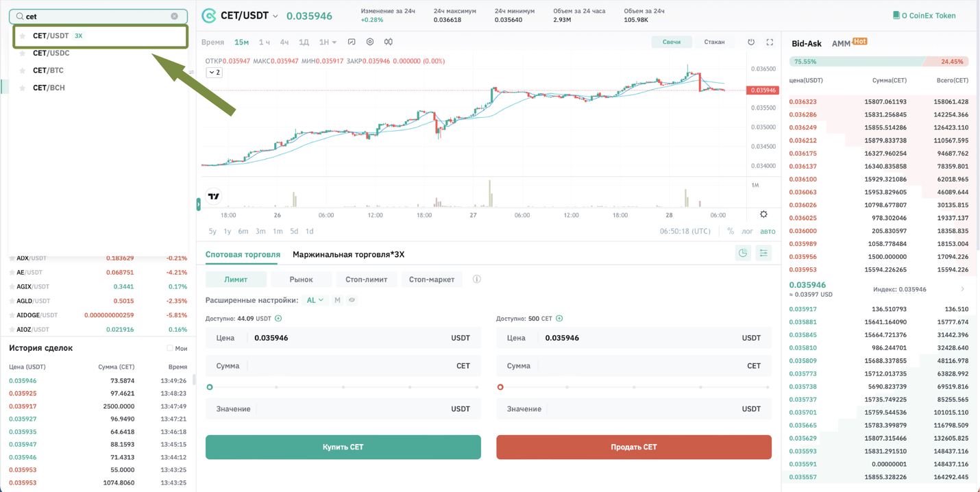980x492 pixels.
Task: Toggle лог logarithmic scale
Action: tap(747, 232)
